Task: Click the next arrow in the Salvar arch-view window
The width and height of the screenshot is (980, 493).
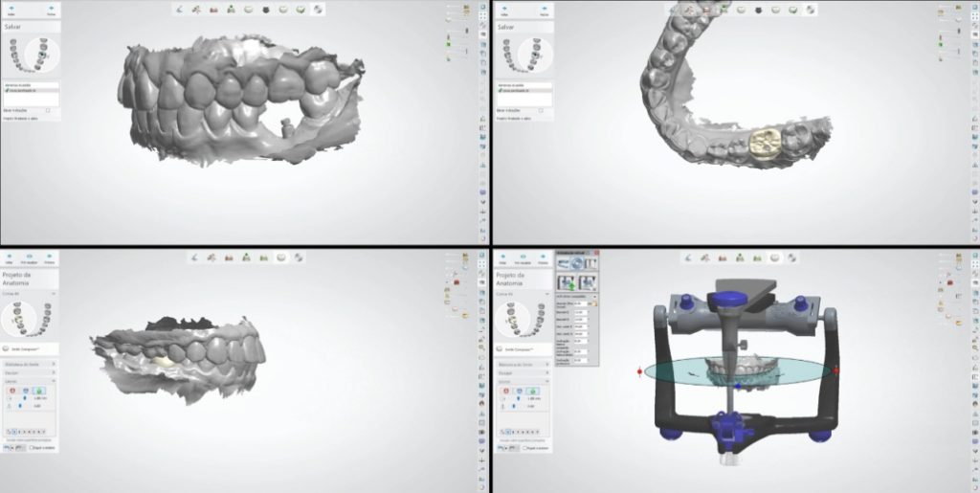Action: (x=544, y=9)
